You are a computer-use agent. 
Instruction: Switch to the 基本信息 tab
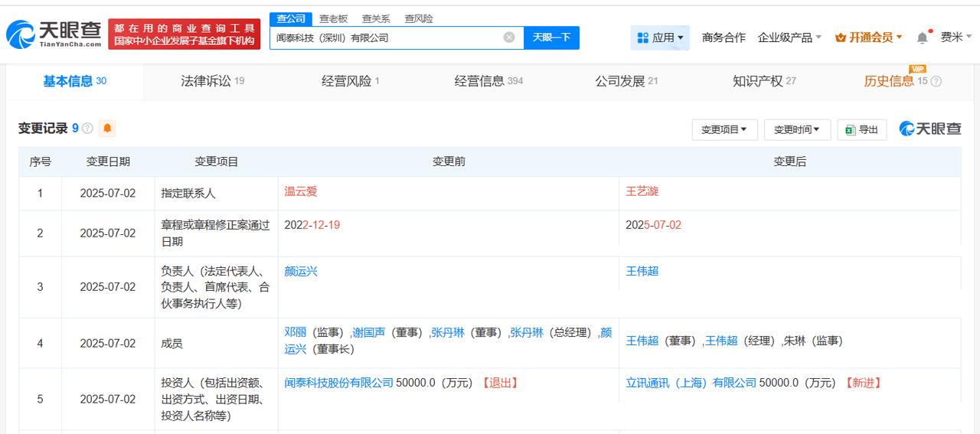tap(75, 81)
